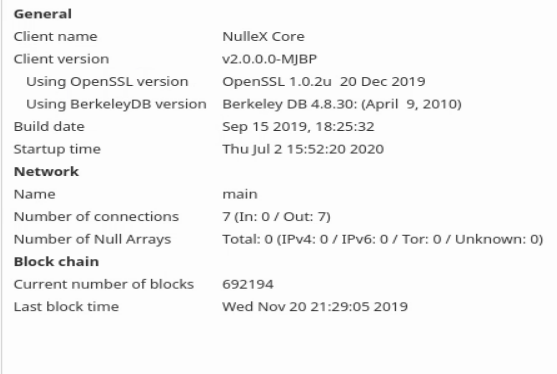Screen dimensions: 557x374
Task: Click the Client name label
Action: pos(55,37)
